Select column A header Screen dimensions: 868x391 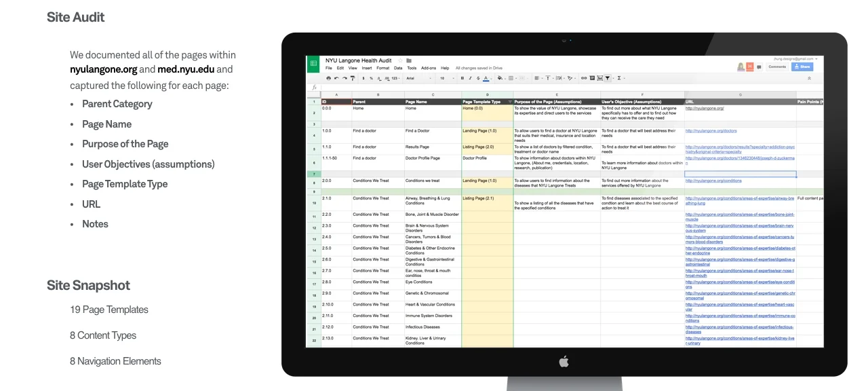click(336, 94)
